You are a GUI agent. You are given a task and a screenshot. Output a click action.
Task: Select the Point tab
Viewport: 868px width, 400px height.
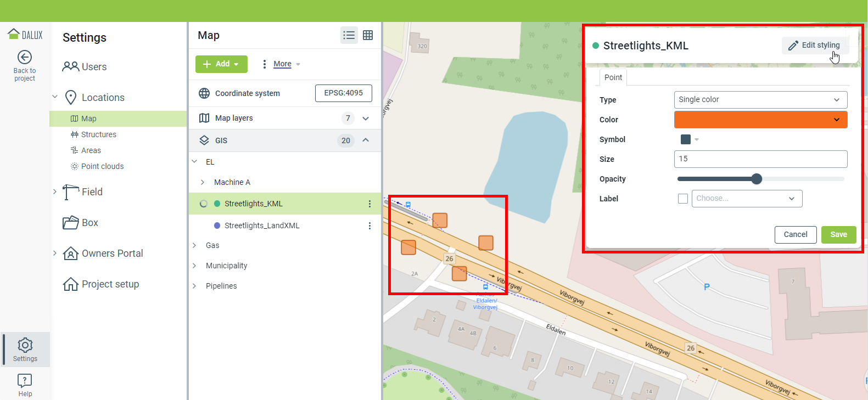click(x=613, y=77)
